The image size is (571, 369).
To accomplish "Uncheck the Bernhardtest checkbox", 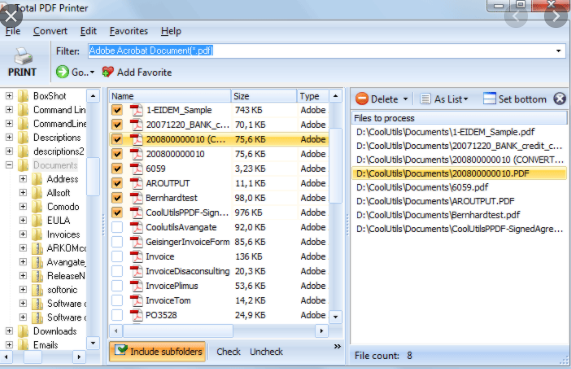I will tap(117, 198).
